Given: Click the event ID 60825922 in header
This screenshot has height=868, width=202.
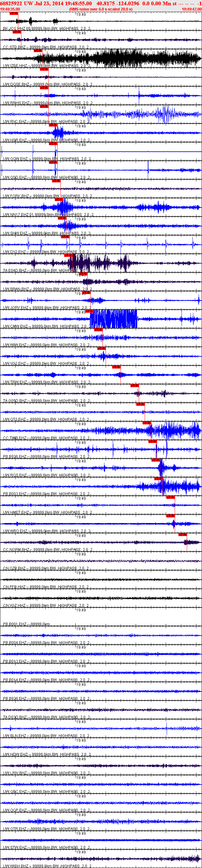Looking at the screenshot, I should pyautogui.click(x=11, y=3).
